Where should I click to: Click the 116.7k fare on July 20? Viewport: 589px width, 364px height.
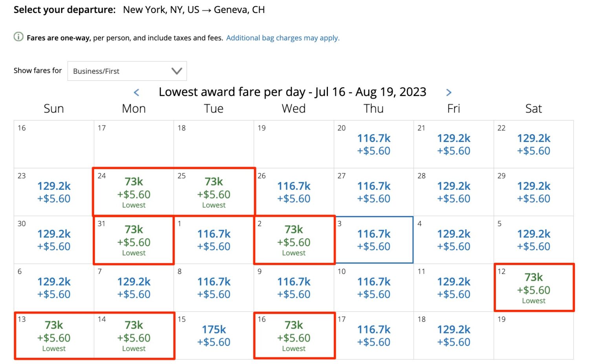click(x=373, y=144)
